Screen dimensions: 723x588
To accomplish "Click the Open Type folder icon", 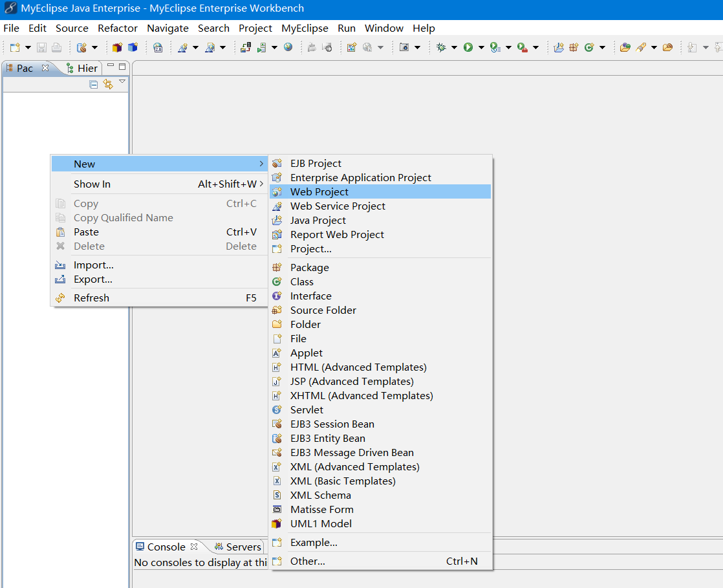I will (x=625, y=47).
